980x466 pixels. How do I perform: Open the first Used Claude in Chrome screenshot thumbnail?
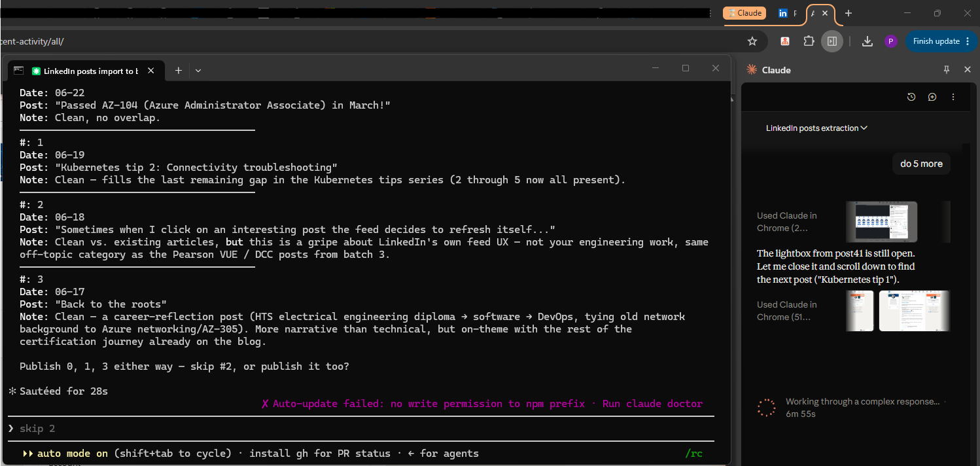[881, 222]
